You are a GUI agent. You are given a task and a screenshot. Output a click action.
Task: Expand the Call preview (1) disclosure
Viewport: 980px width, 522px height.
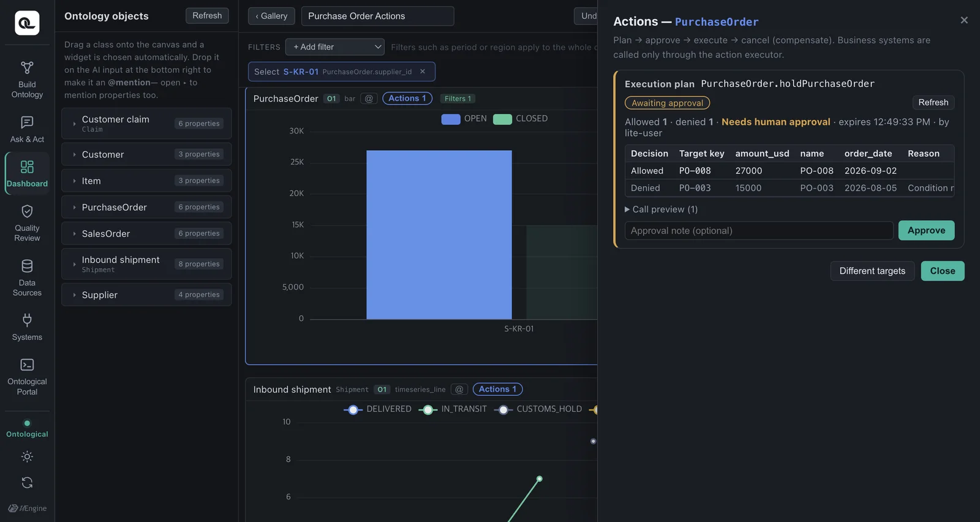[661, 210]
